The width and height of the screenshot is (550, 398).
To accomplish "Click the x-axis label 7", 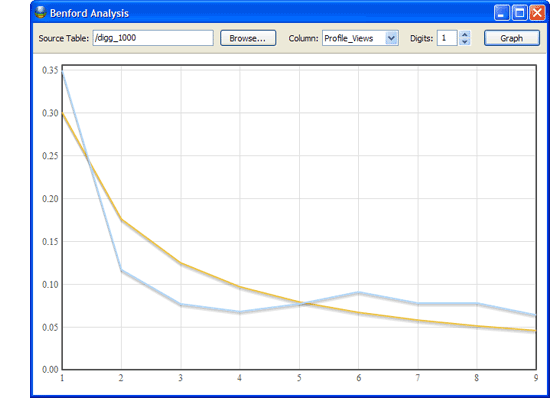I will [418, 378].
